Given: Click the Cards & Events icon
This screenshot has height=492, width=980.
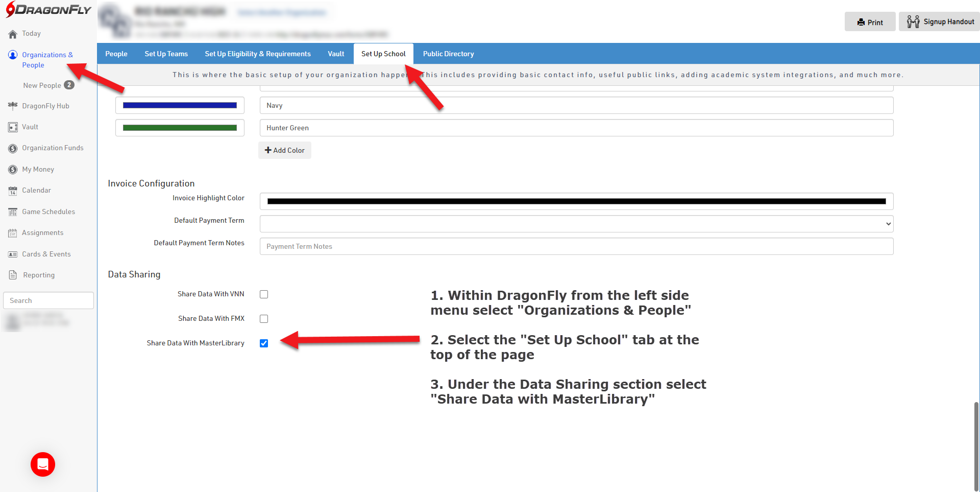Looking at the screenshot, I should coord(13,254).
